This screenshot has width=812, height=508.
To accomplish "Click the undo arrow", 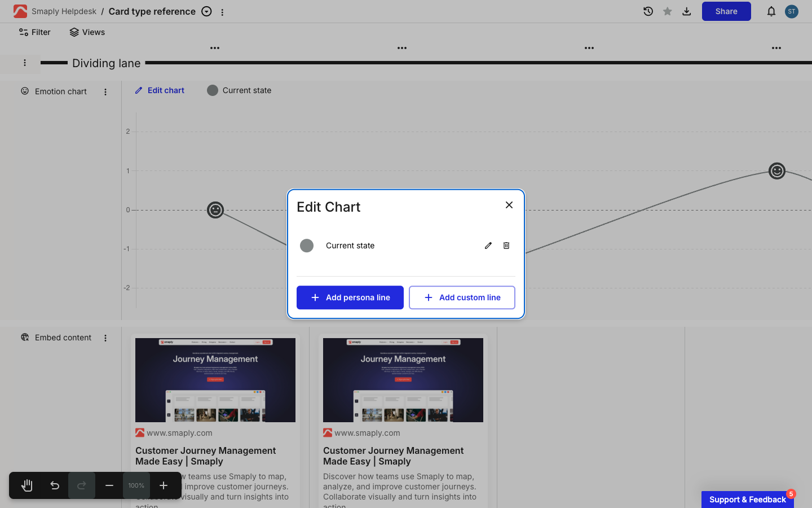I will pyautogui.click(x=55, y=485).
